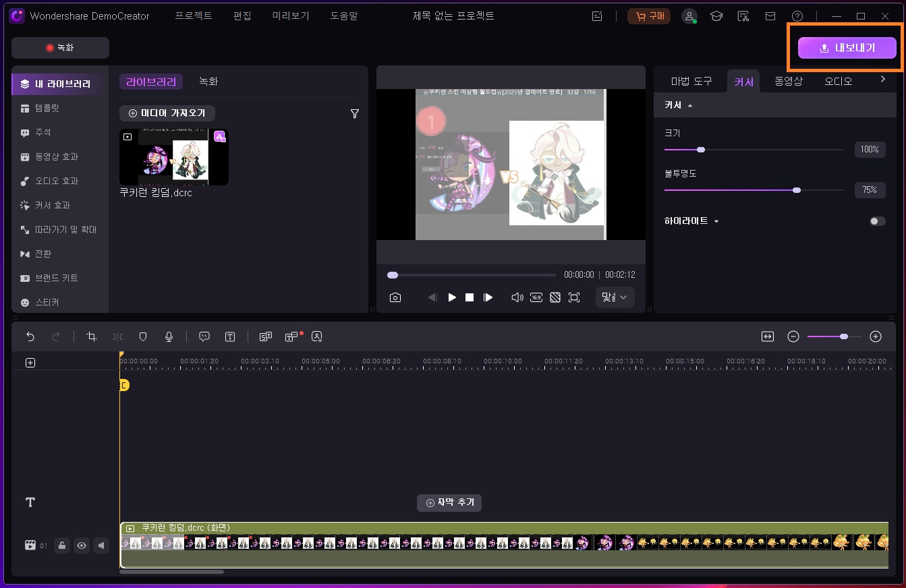Select the subtitle track T icon

pos(30,502)
